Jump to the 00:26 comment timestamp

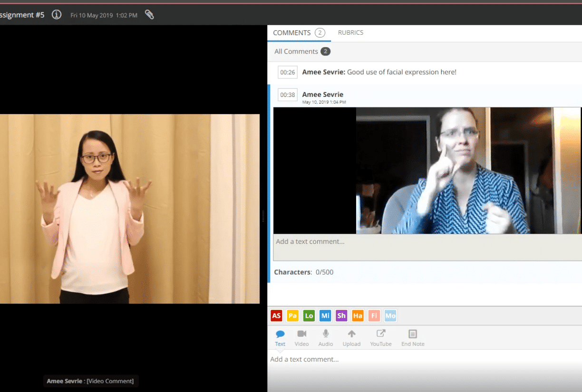coord(288,72)
